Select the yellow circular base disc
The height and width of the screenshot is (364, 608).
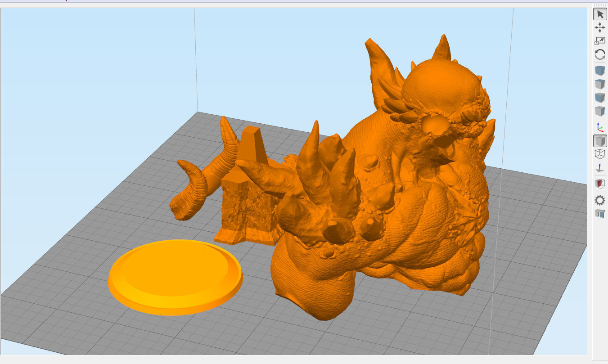point(176,277)
